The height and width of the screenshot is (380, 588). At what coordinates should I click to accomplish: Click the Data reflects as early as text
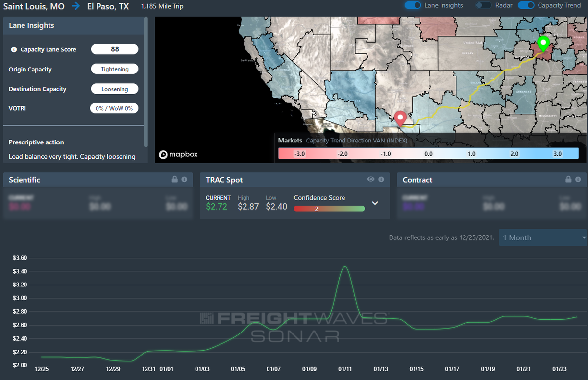(x=442, y=237)
